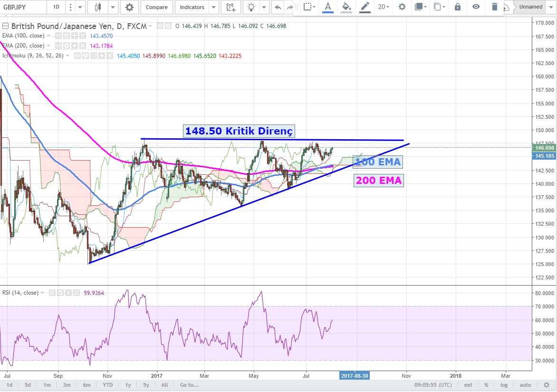
Task: Click the lightbulb ideas icon
Action: 251,7
